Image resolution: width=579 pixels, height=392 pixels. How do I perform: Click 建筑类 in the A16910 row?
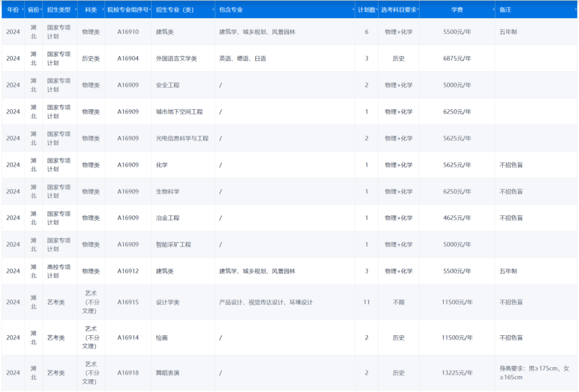click(165, 32)
